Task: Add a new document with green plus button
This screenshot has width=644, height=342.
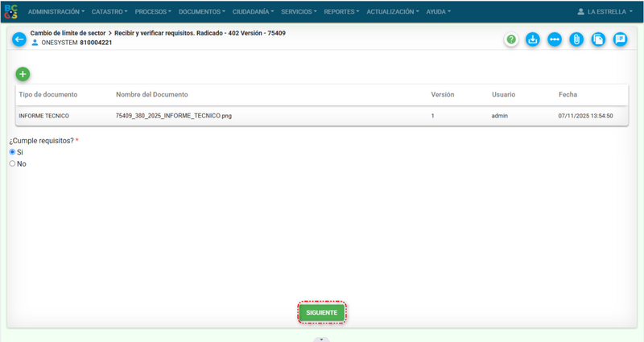Action: coord(23,74)
